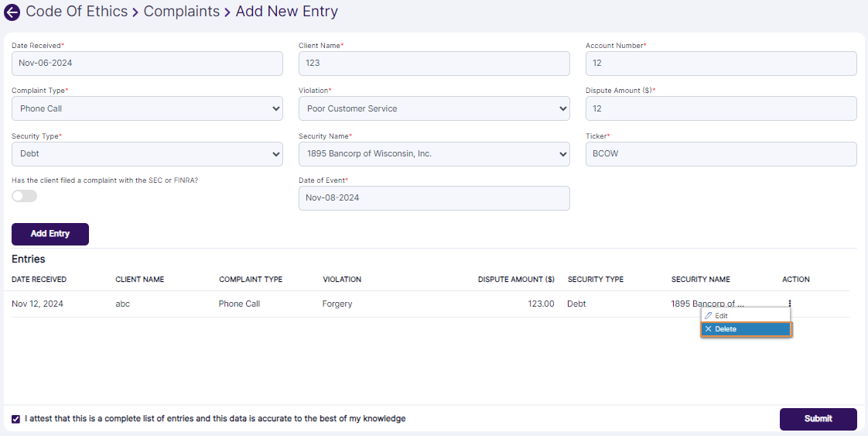
Task: Click the back arrow icon
Action: [x=12, y=12]
